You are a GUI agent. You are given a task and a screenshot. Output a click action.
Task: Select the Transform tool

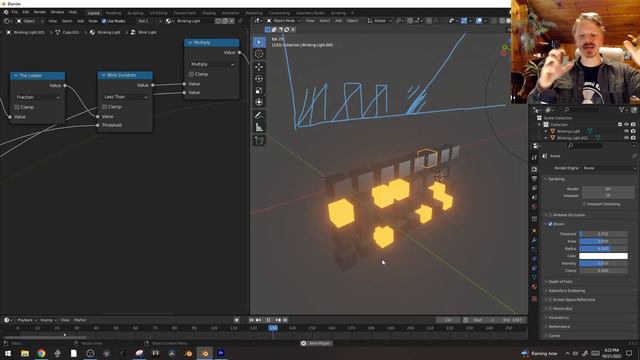[259, 102]
